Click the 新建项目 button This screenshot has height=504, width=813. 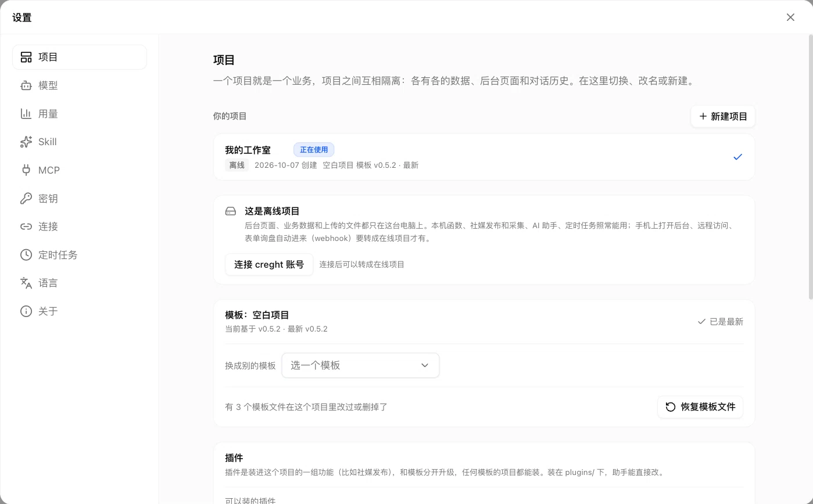pyautogui.click(x=723, y=116)
